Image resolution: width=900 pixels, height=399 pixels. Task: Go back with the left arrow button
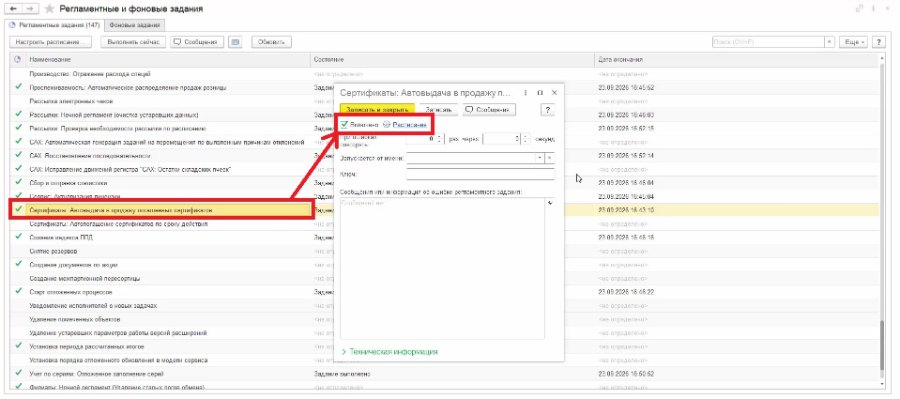pyautogui.click(x=13, y=9)
